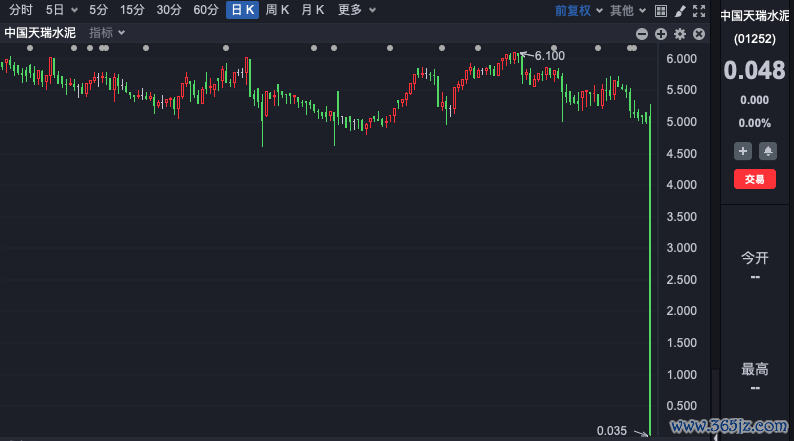The image size is (794, 441).
Task: Set price alert with bell icon
Action: click(768, 151)
